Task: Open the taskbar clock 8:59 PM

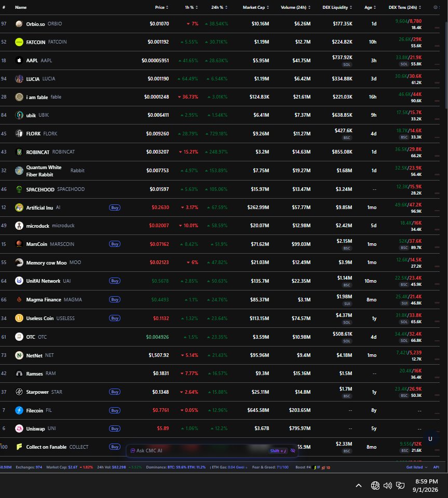Action: point(426,486)
